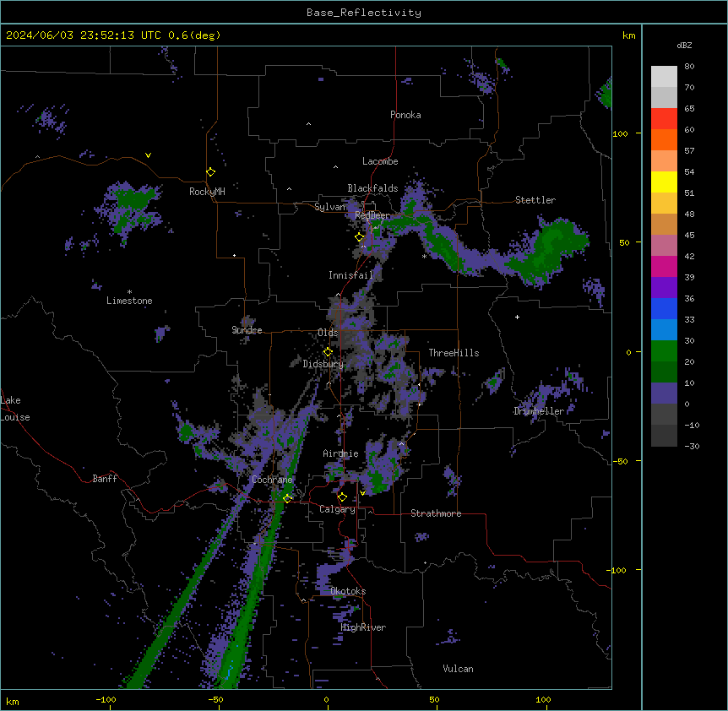This screenshot has width=728, height=711.
Task: Click the asterisk marker east of RedDeer
Action: tap(424, 256)
